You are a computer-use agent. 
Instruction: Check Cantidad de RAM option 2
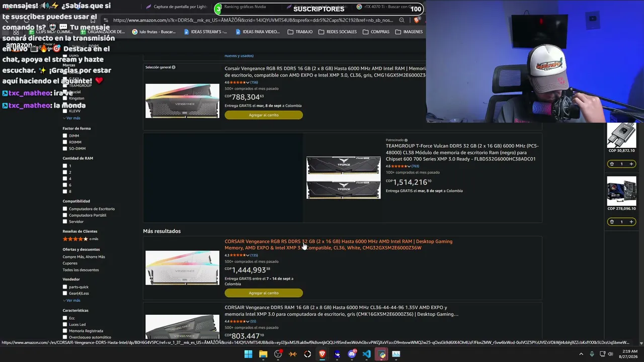tap(65, 172)
